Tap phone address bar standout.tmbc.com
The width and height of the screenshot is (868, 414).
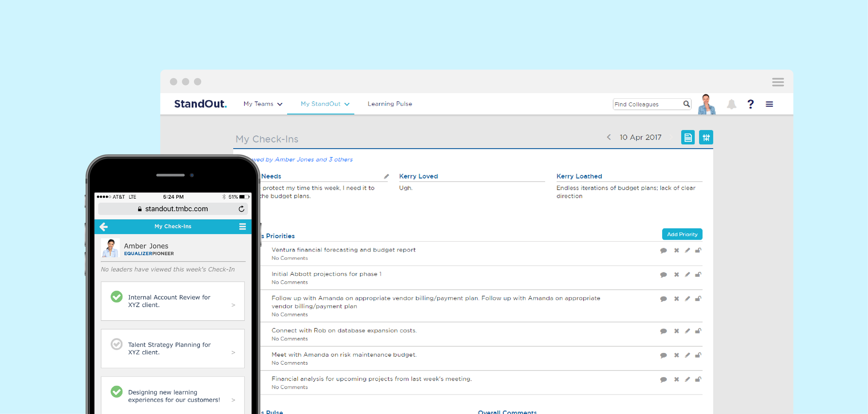point(173,209)
